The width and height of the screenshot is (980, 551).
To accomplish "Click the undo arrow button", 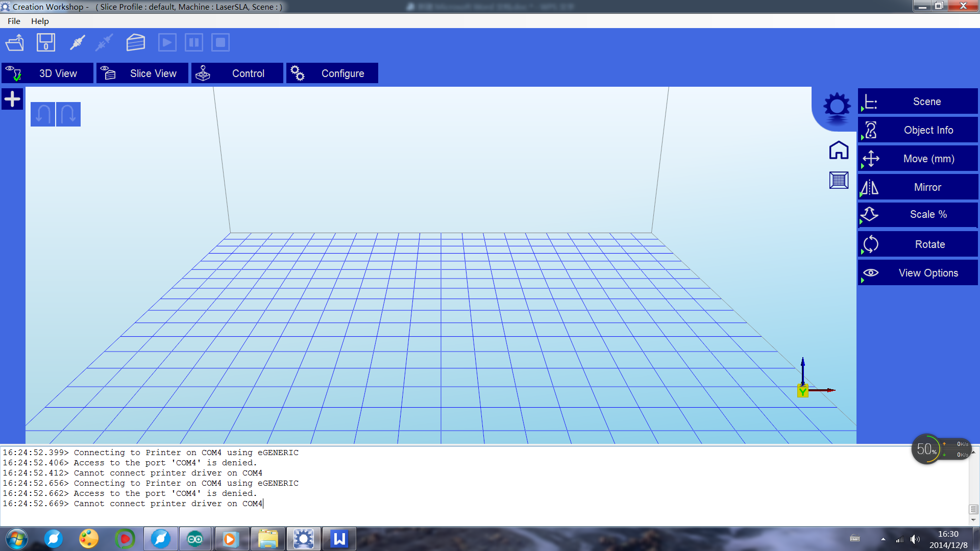I will point(43,114).
